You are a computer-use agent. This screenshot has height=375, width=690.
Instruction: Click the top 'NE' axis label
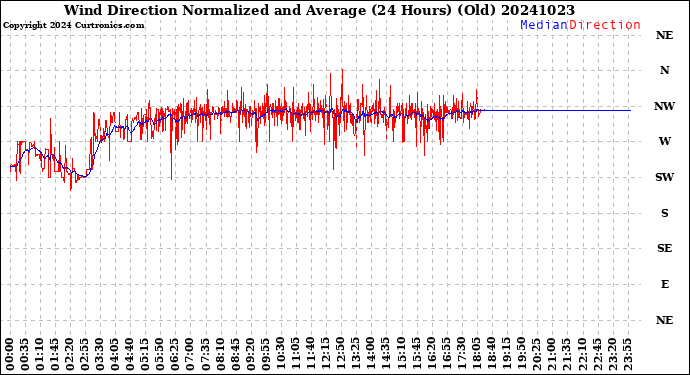pos(664,35)
